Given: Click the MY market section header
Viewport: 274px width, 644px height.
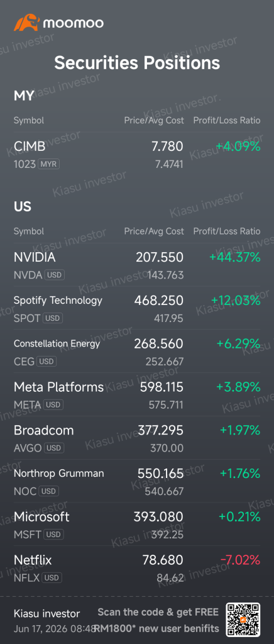Looking at the screenshot, I should click(x=24, y=96).
